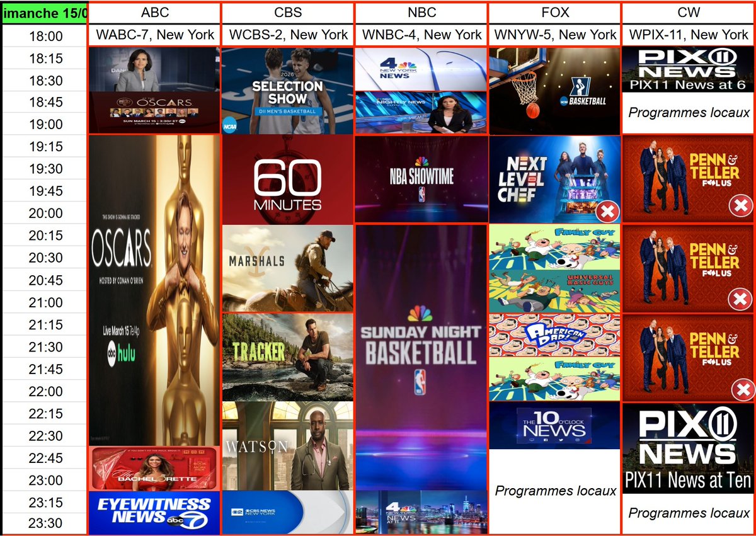Open the Penn & Teller thumbnail starting at 21:15
The image size is (756, 536).
click(x=689, y=357)
